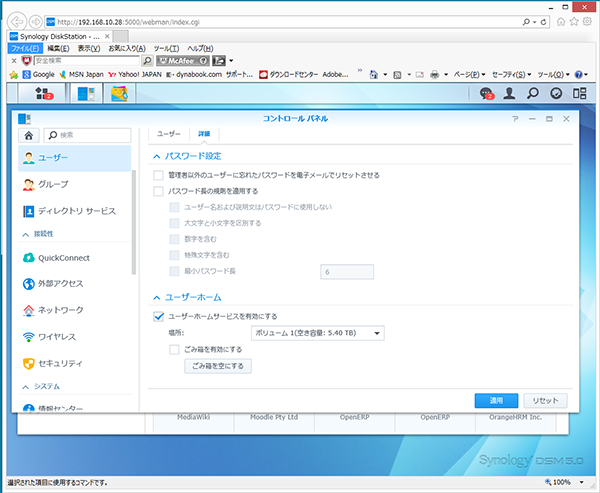Viewport: 600px width, 493px height.
Task: Open the browser zoom 100% dropdown
Action: (x=581, y=482)
